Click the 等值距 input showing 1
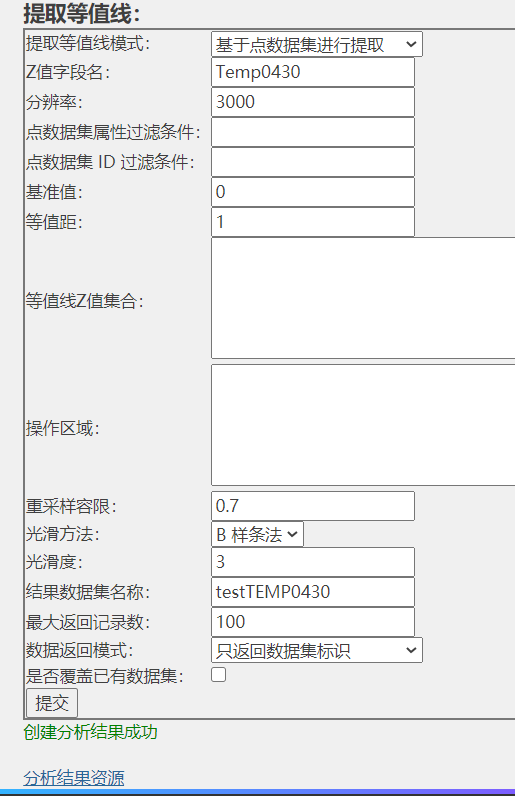The image size is (515, 796). click(313, 222)
